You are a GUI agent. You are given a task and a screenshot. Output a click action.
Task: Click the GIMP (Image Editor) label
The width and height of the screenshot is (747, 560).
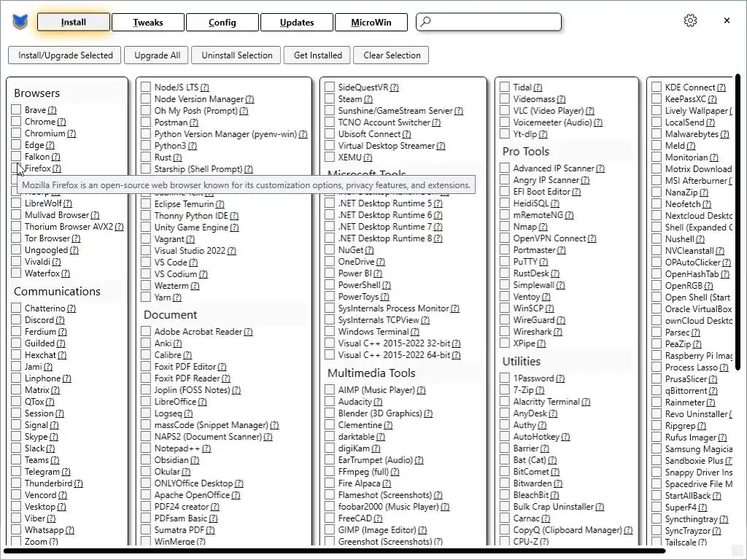377,530
